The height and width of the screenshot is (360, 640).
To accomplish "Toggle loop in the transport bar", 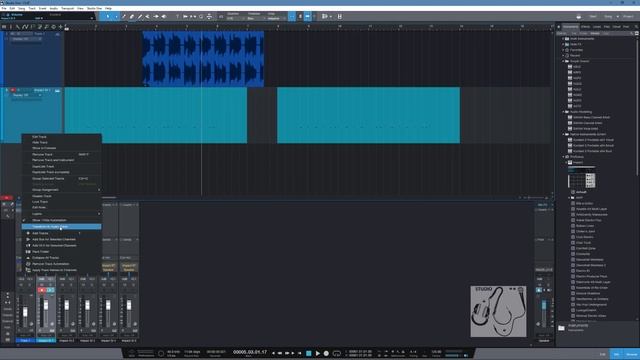I will tap(337, 353).
